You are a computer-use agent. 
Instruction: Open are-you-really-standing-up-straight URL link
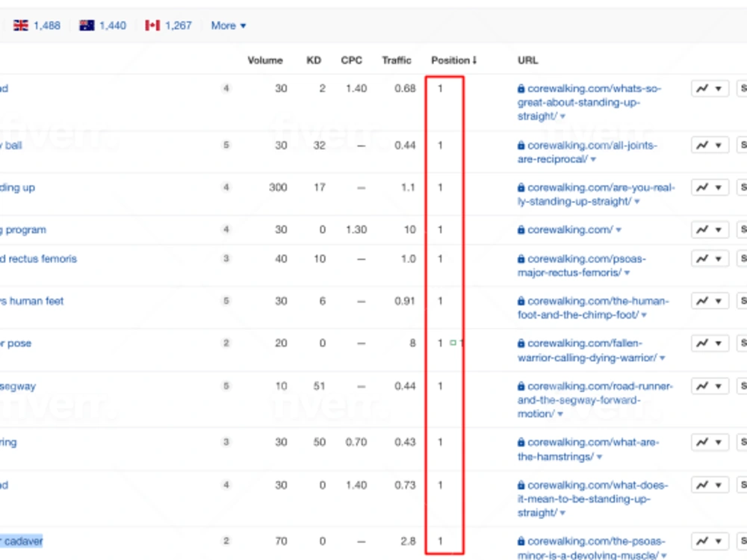point(596,194)
